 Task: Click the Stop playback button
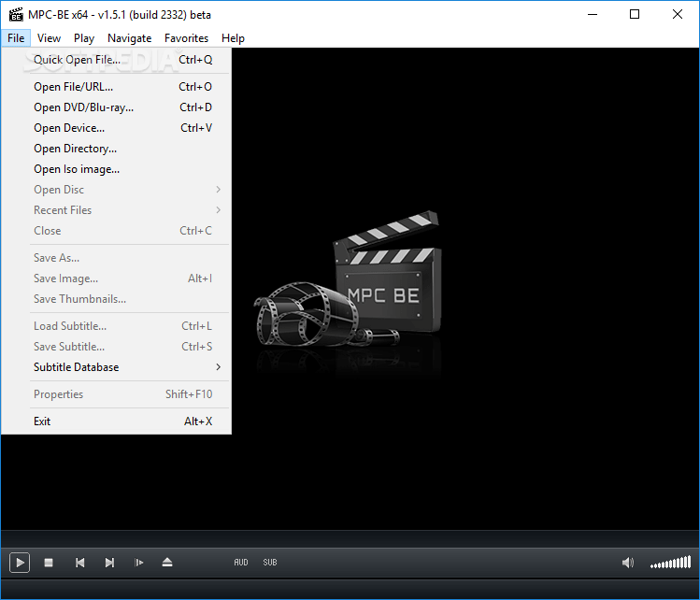point(49,563)
